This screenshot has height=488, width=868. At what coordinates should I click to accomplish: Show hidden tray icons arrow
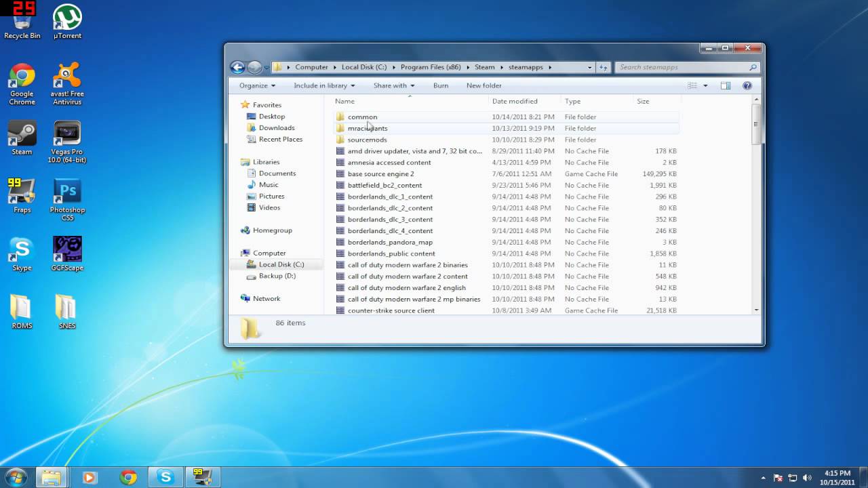click(x=764, y=478)
